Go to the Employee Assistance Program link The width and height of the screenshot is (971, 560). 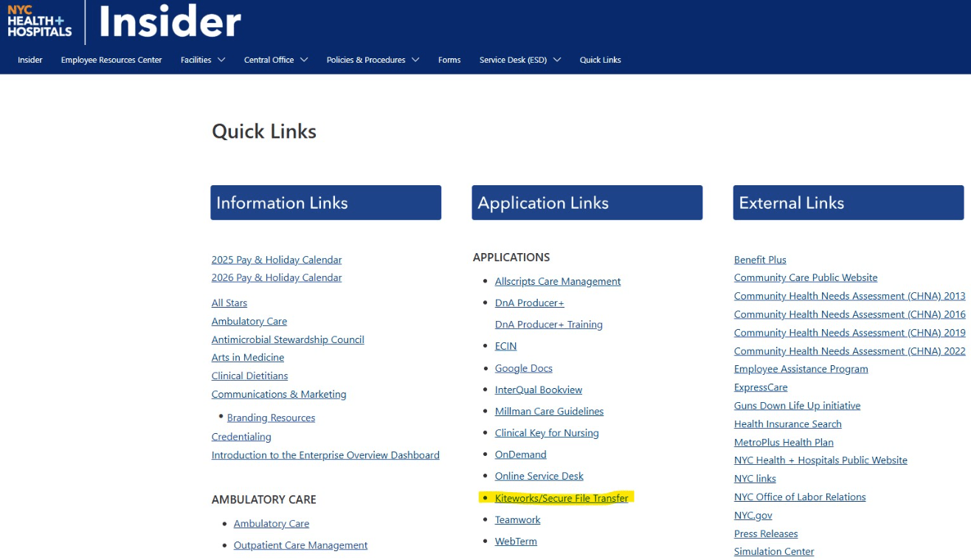[x=801, y=369]
